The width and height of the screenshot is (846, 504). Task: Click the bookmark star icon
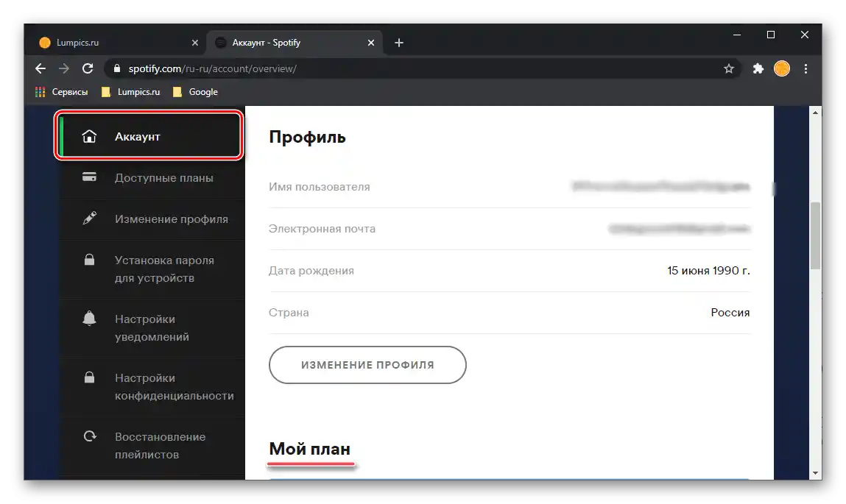pyautogui.click(x=728, y=68)
